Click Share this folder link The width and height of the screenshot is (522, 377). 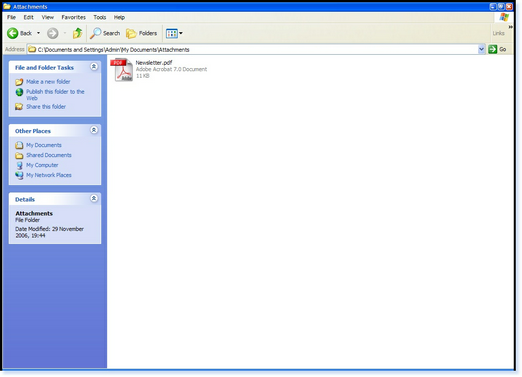[x=46, y=107]
